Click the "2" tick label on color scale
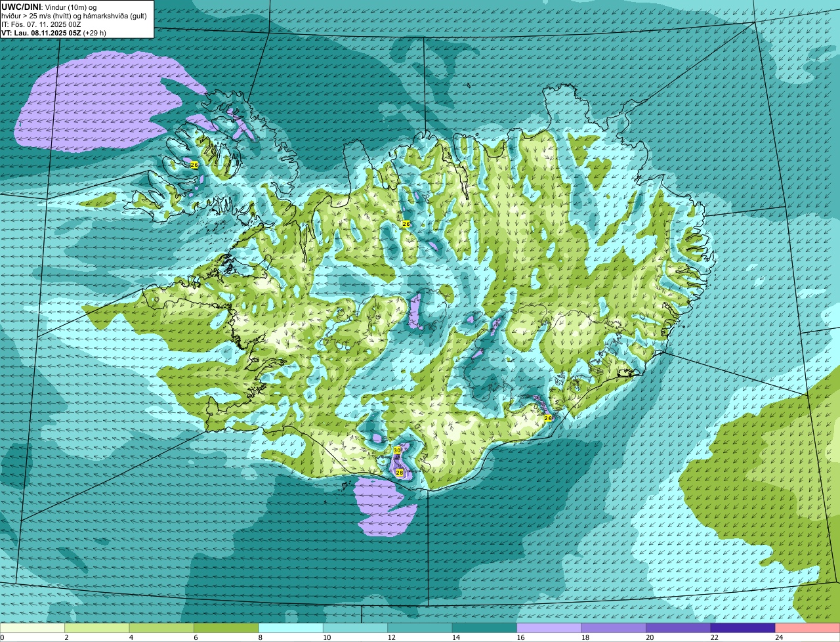 pyautogui.click(x=66, y=637)
